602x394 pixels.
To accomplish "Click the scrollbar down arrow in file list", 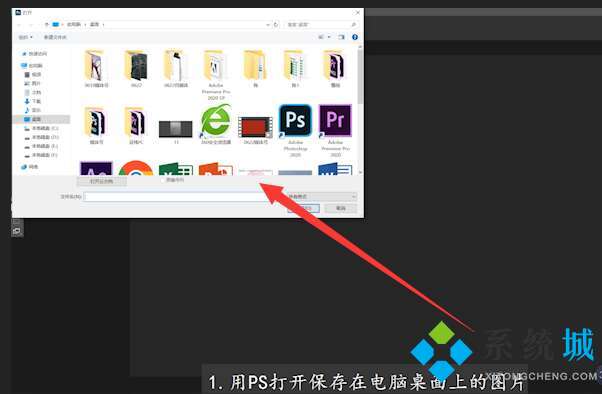I will 360,172.
